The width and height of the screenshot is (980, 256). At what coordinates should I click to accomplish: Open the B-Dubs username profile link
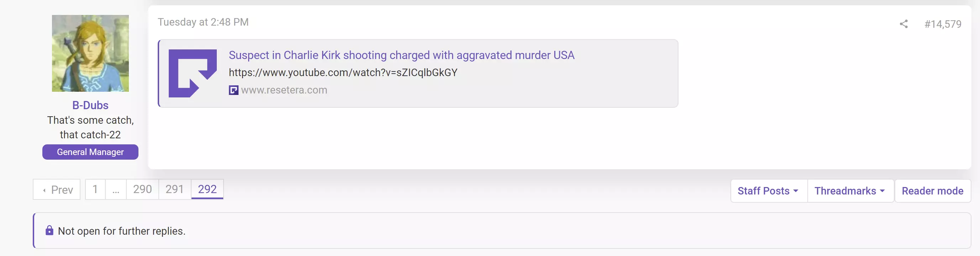tap(90, 105)
